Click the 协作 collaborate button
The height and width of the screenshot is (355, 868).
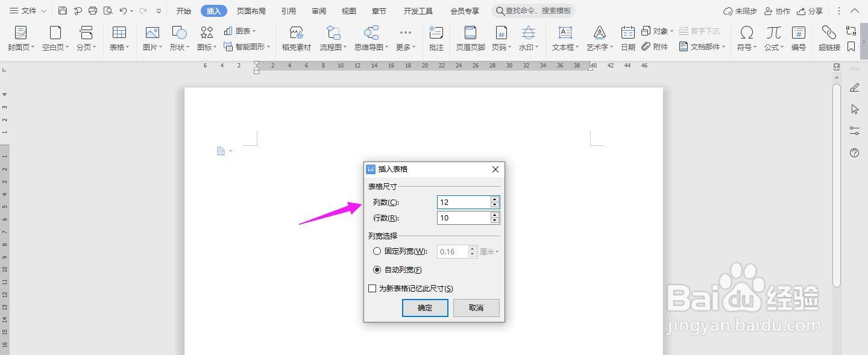tap(777, 11)
